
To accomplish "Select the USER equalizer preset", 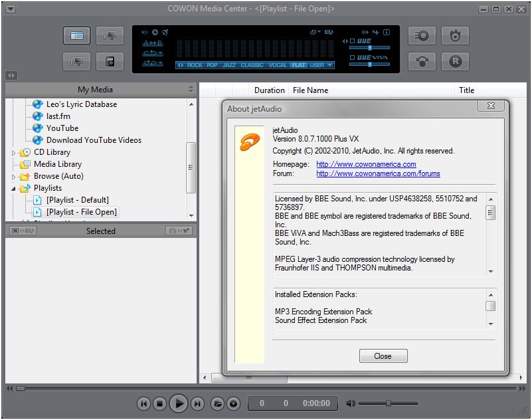I will (317, 65).
